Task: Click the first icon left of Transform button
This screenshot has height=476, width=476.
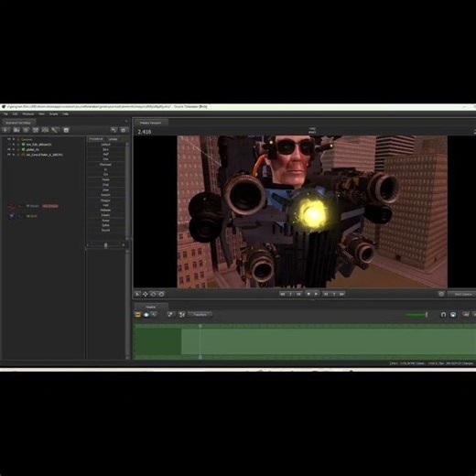Action: (x=171, y=315)
